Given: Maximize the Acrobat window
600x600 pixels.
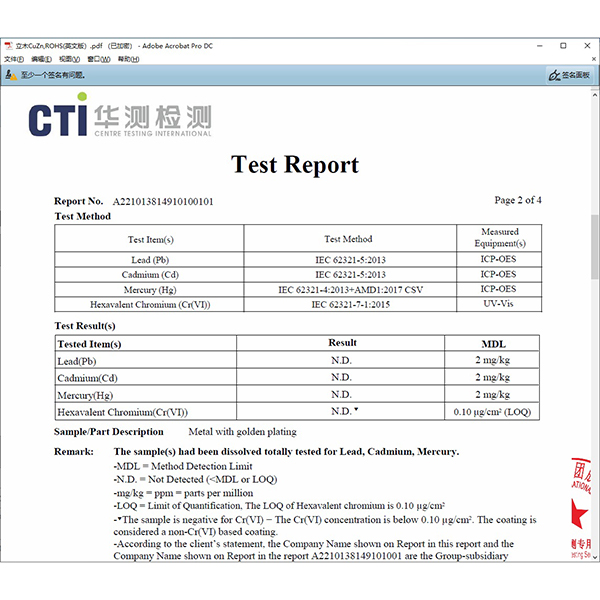Looking at the screenshot, I should point(563,46).
